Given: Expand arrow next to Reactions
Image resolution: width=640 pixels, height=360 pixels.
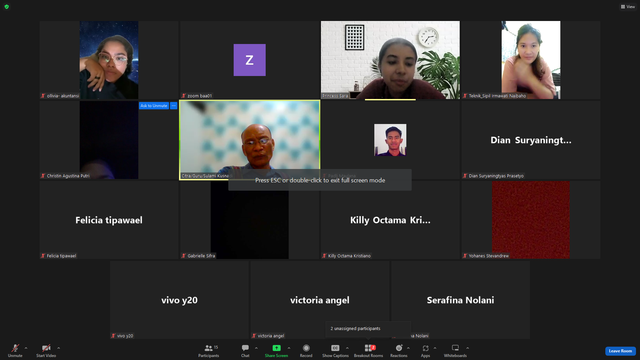Looking at the screenshot, I should click(408, 348).
